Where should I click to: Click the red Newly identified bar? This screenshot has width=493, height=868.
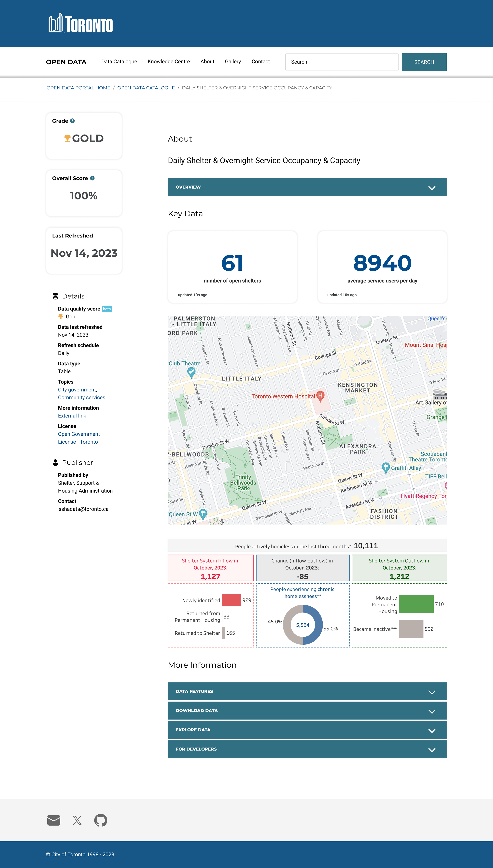click(x=231, y=600)
